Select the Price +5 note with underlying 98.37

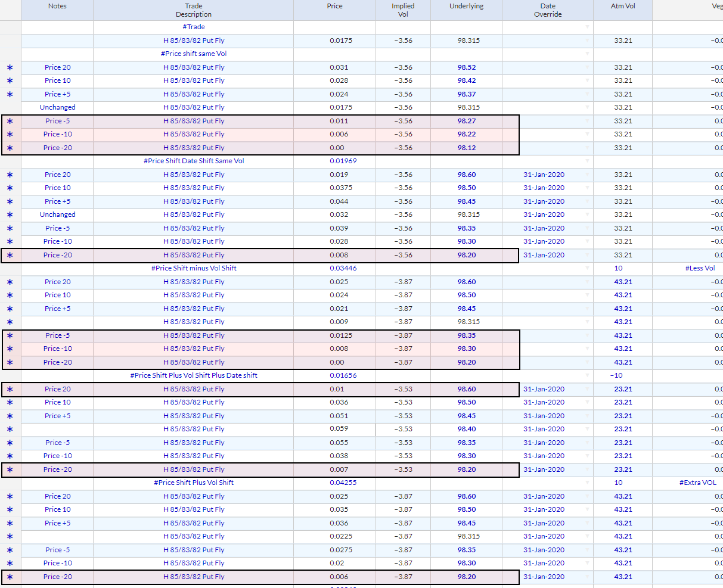(57, 94)
